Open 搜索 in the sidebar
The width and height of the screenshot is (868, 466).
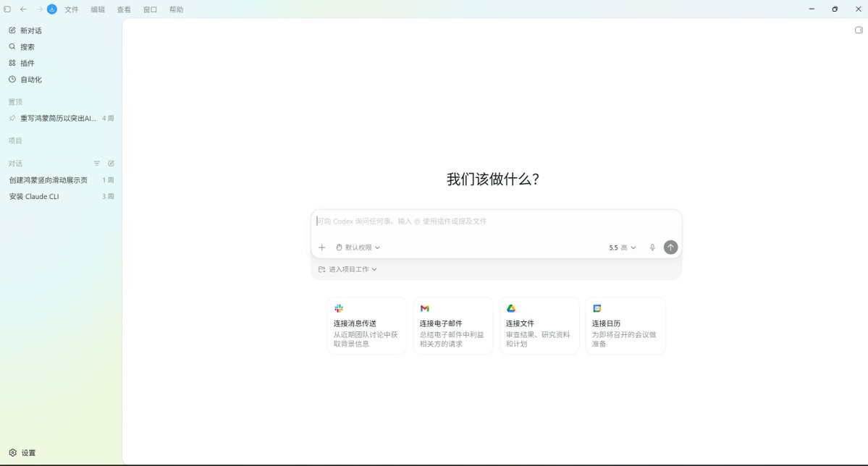click(x=61, y=47)
